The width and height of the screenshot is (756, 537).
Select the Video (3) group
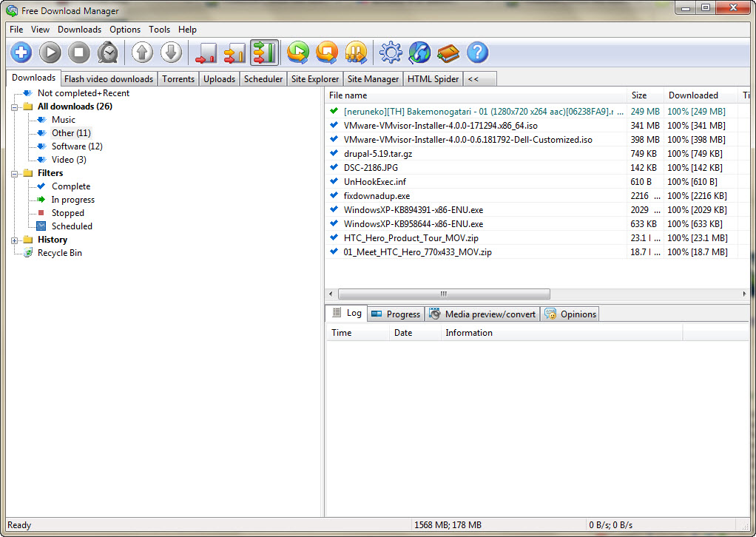click(x=69, y=160)
